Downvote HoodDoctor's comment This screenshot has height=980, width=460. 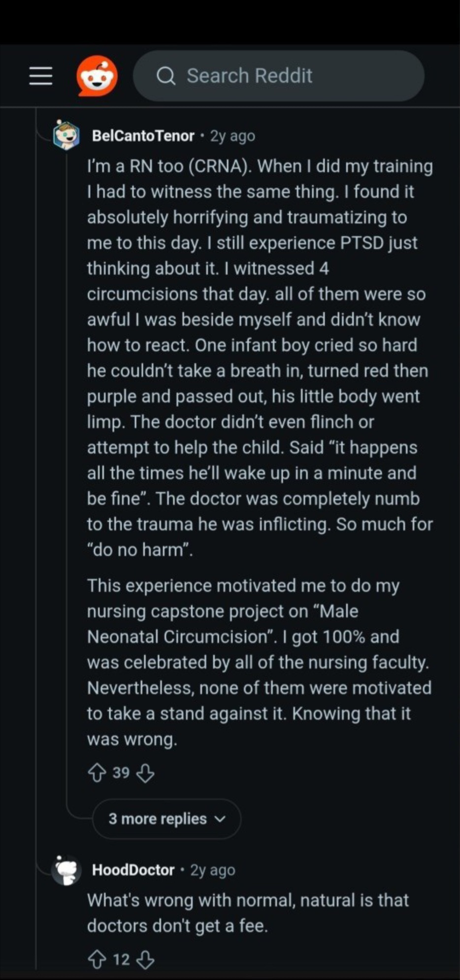145,959
